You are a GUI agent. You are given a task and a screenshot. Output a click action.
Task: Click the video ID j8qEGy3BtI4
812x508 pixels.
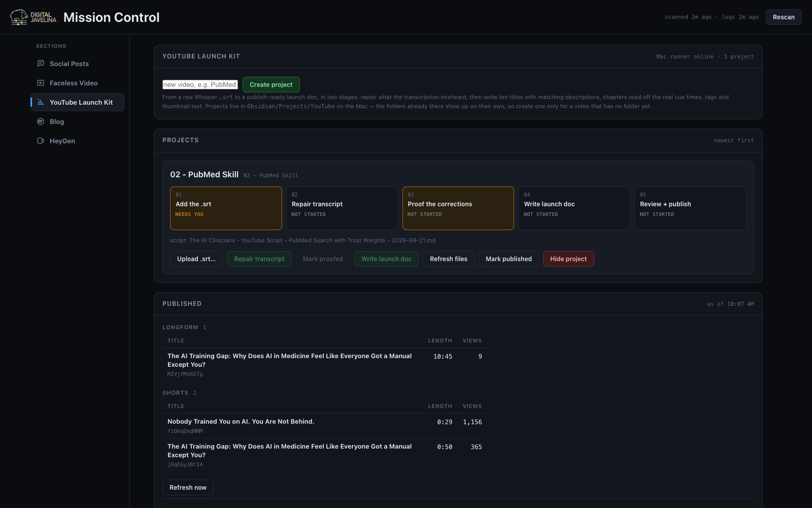pos(185,465)
